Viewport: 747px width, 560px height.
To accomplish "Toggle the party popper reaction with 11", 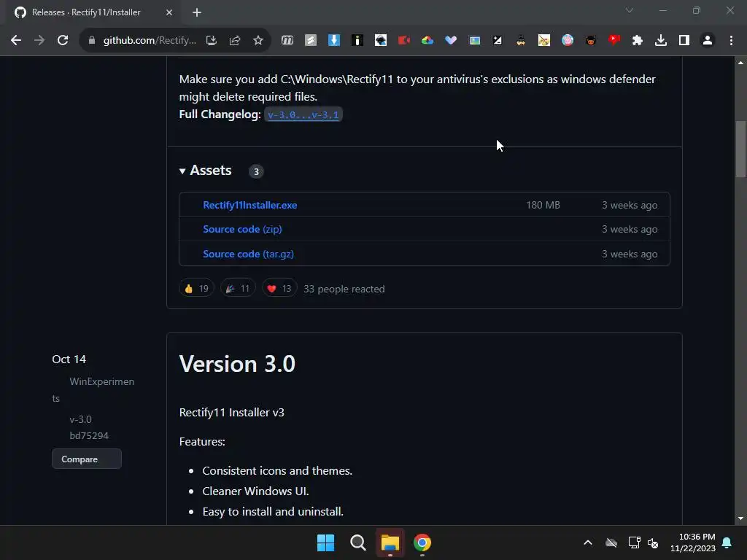I will (238, 288).
